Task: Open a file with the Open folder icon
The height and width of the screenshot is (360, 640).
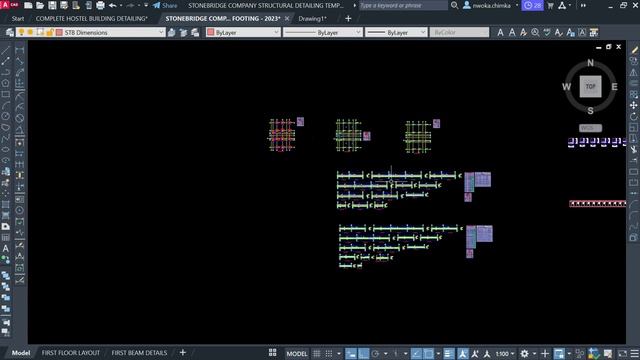Action: click(40, 5)
